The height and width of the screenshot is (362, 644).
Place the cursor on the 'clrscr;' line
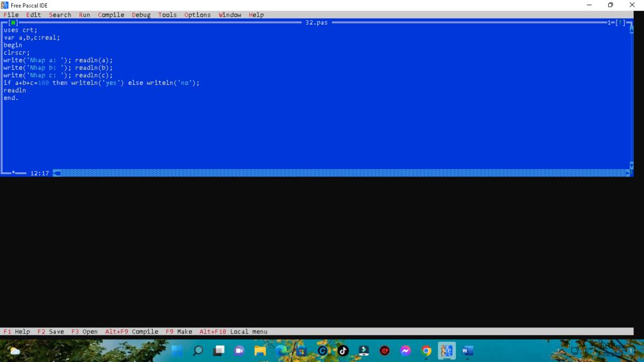pyautogui.click(x=16, y=53)
